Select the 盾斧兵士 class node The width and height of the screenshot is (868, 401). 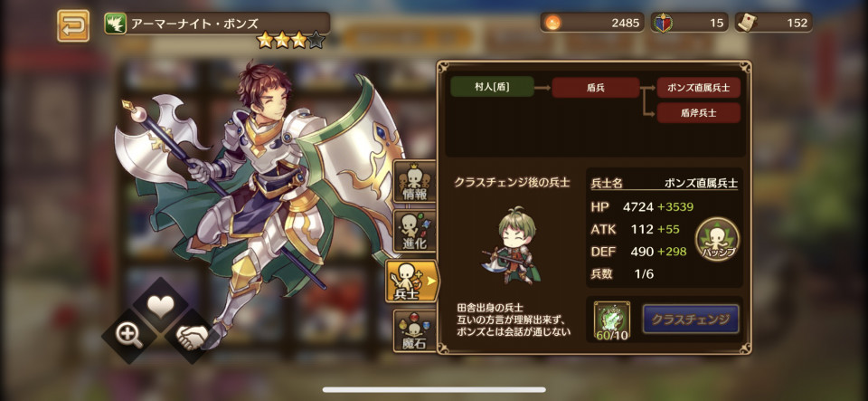pyautogui.click(x=699, y=112)
